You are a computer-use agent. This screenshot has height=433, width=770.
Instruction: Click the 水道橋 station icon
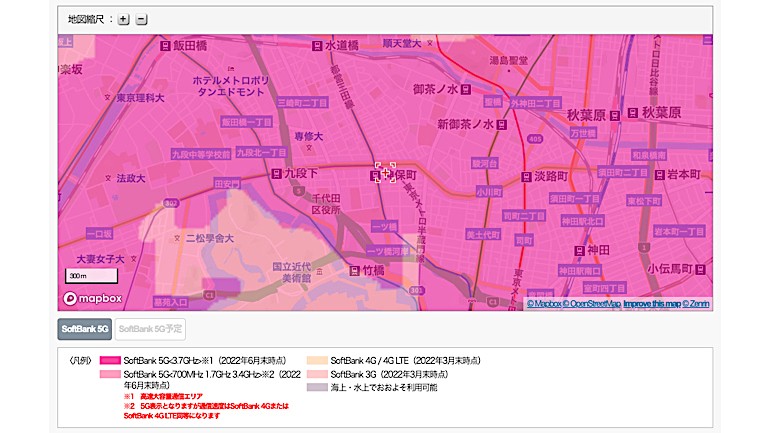coord(317,46)
